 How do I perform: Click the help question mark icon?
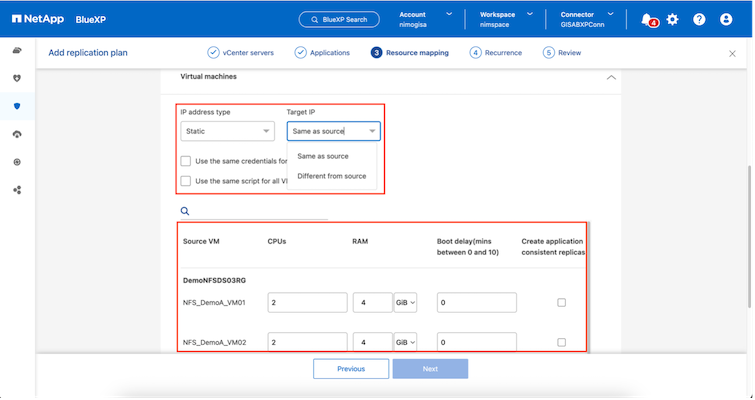[x=699, y=19]
